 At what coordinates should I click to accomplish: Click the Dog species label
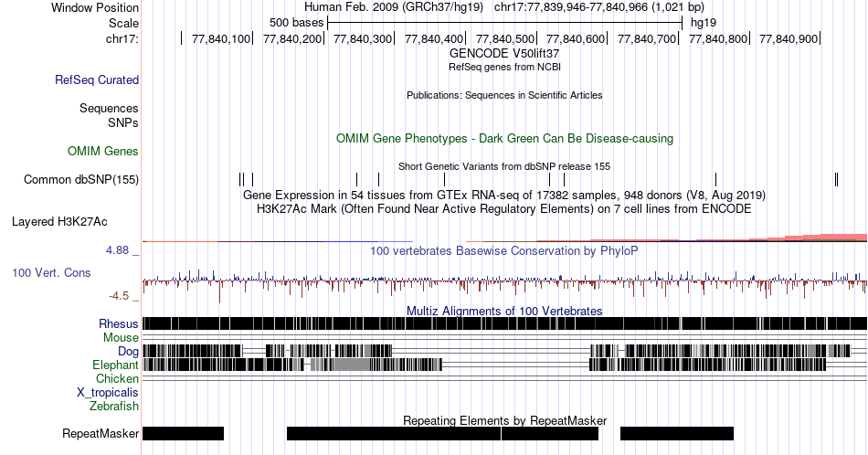click(128, 352)
